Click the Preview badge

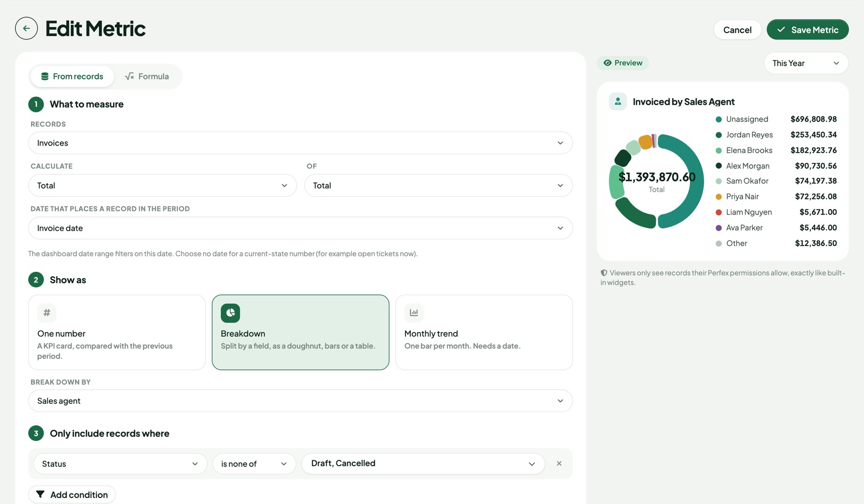pyautogui.click(x=623, y=63)
